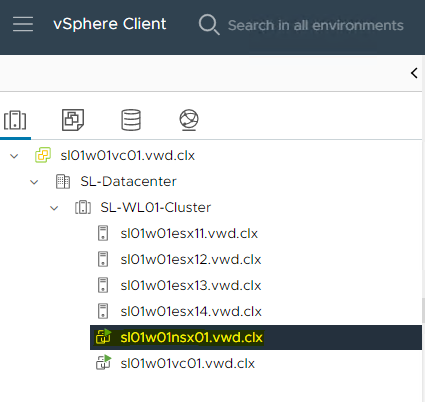Click the sl01w01nsx01.vwd.clx VM icon
This screenshot has height=402, width=425.
[x=103, y=337]
